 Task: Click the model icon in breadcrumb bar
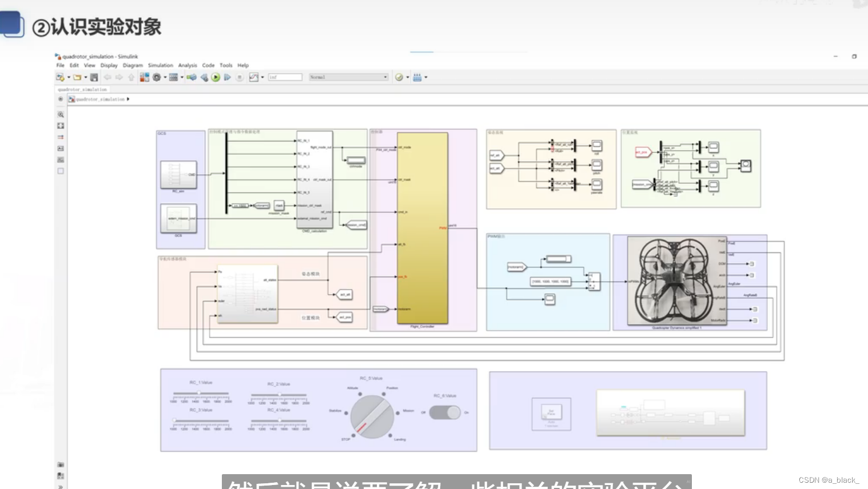[x=71, y=99]
